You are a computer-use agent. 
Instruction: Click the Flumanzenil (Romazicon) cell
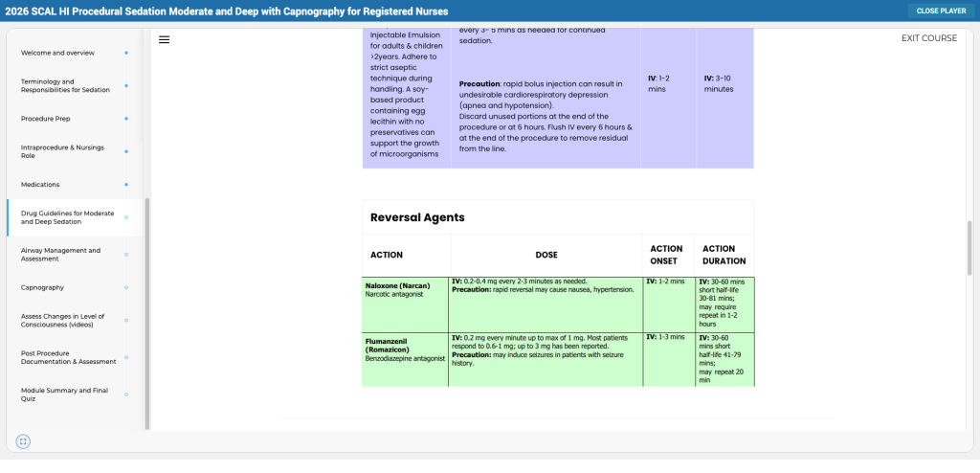click(405, 360)
